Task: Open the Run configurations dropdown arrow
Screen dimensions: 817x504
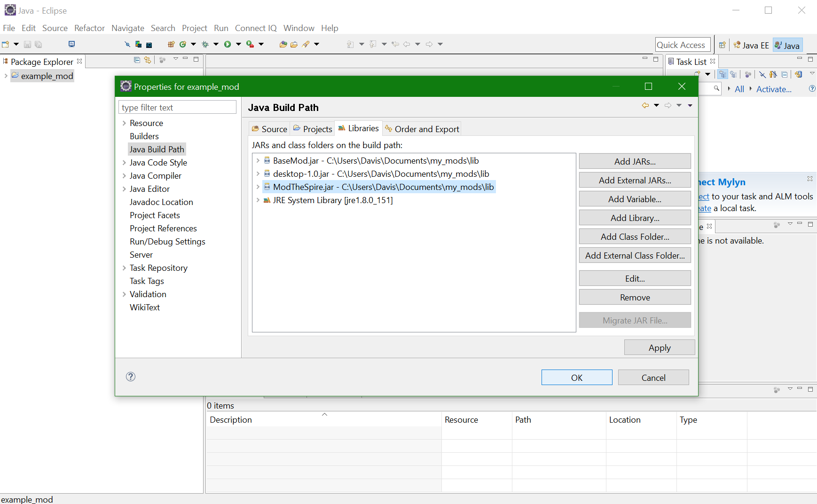Action: coord(238,44)
